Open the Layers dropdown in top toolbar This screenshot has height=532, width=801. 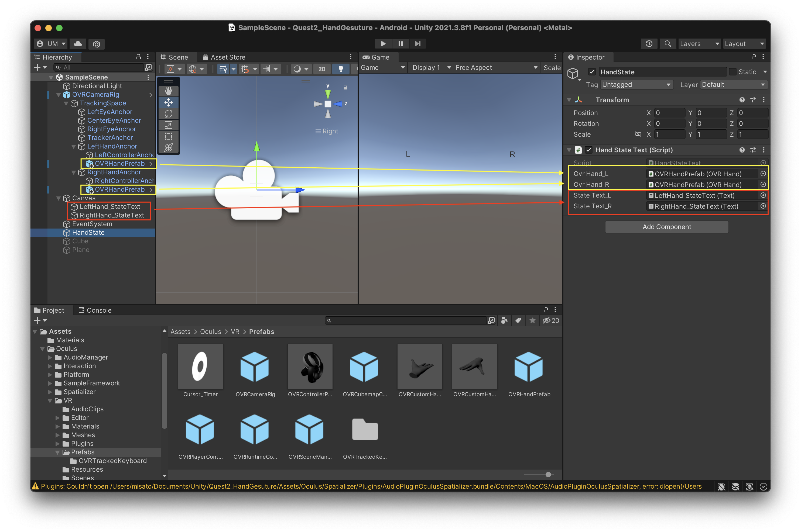point(699,44)
